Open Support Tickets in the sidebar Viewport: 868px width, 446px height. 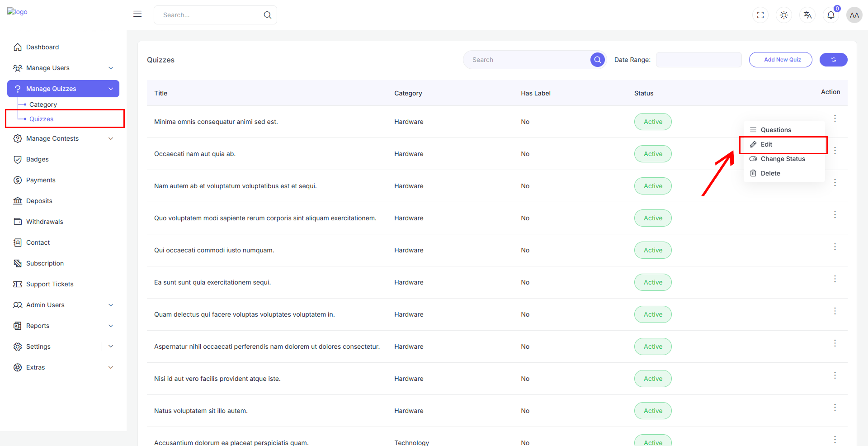pyautogui.click(x=63, y=284)
